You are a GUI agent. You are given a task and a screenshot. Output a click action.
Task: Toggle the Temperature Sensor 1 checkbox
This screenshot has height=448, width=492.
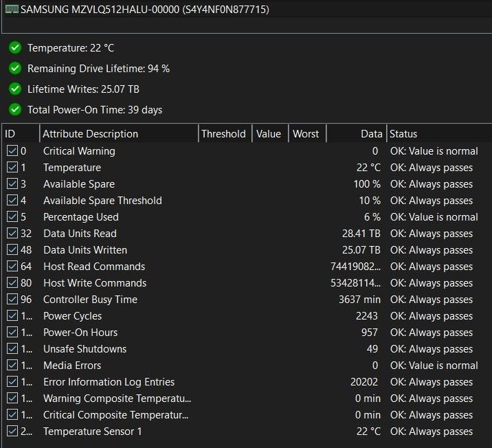(12, 431)
